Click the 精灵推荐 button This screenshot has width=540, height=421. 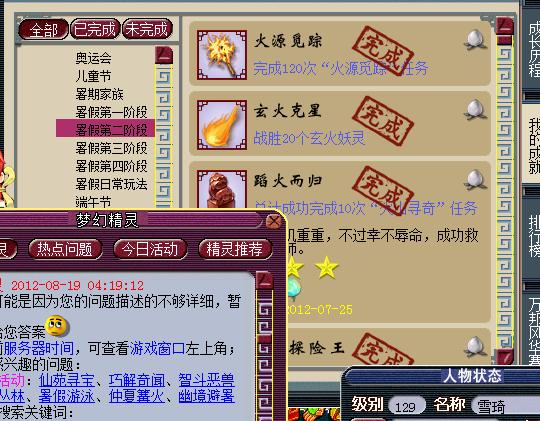click(x=235, y=249)
